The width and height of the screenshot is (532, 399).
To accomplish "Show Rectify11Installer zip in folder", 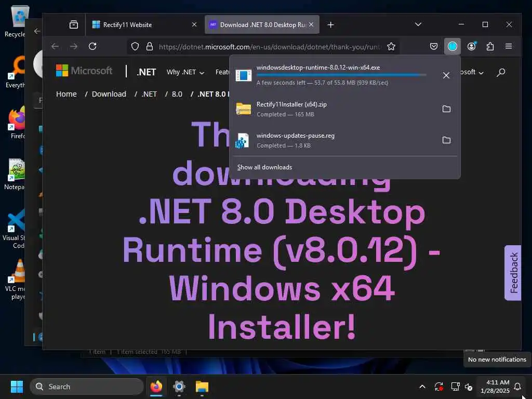I will (x=446, y=109).
